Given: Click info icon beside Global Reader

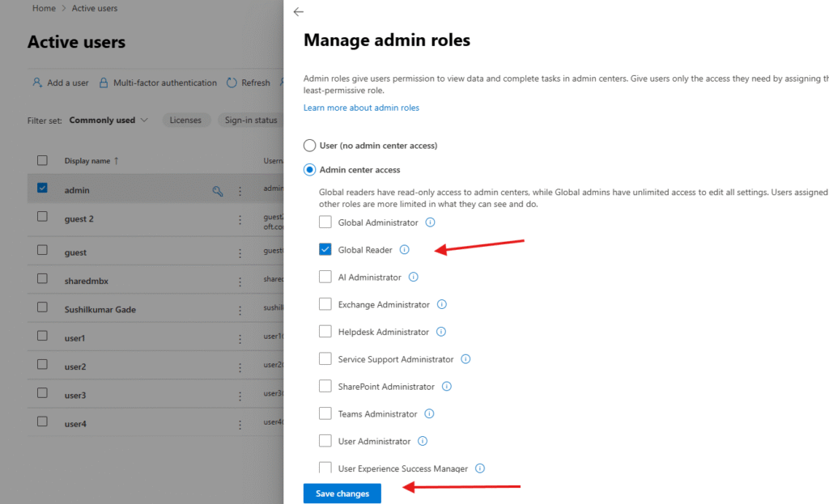Looking at the screenshot, I should point(405,250).
